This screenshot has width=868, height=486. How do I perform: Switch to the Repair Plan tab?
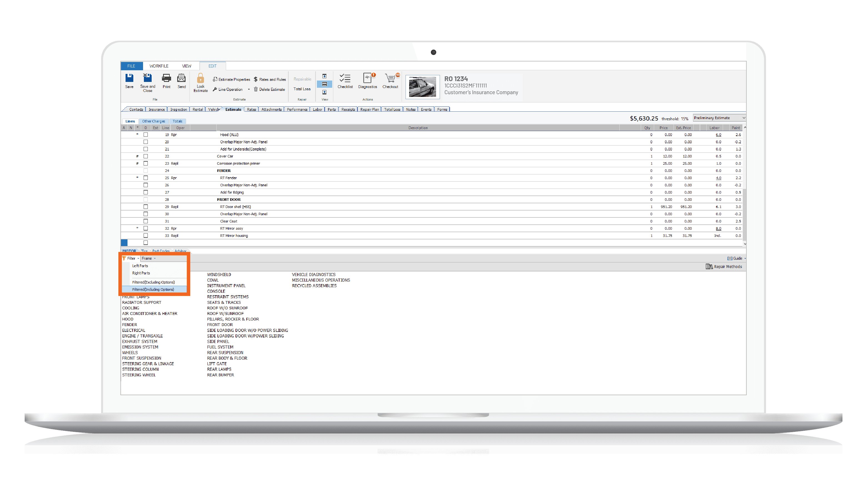[x=369, y=109]
